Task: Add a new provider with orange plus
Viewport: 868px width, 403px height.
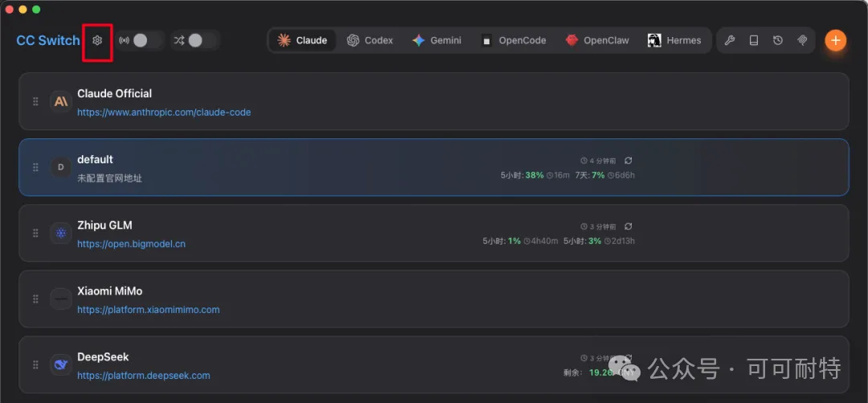Action: (835, 40)
